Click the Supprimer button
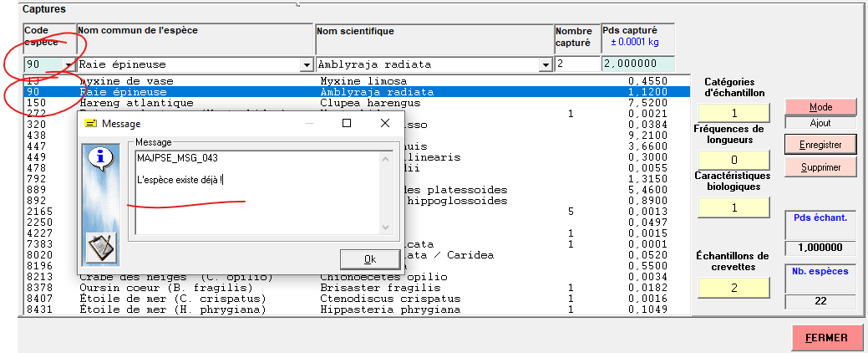 click(821, 166)
